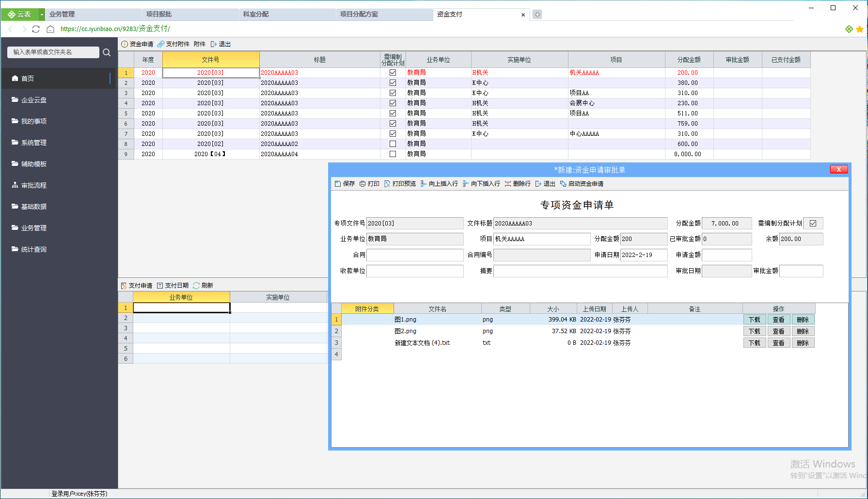Click the delete row icon

(508, 184)
